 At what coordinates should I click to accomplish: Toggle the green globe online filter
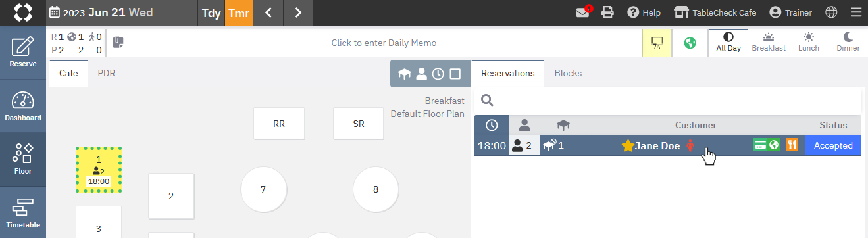690,43
